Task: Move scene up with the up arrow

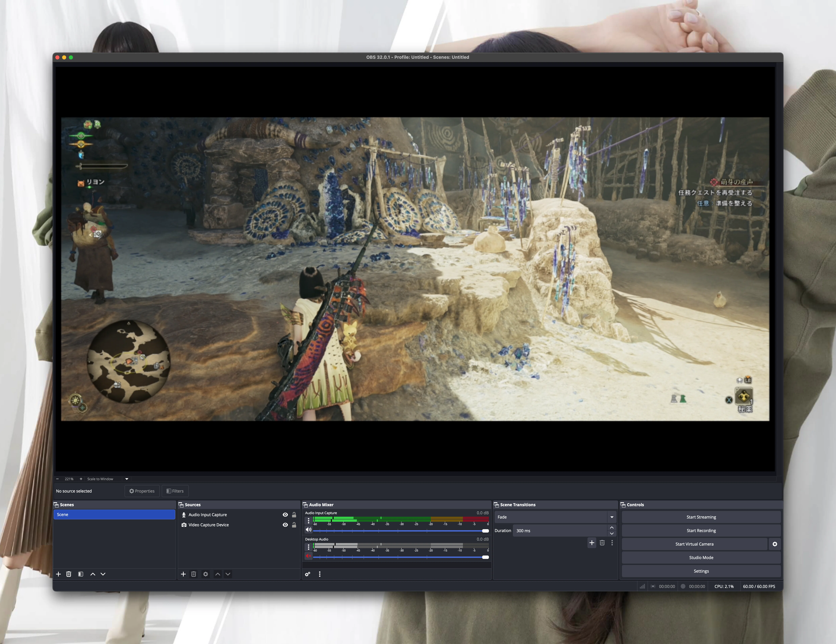Action: point(93,574)
